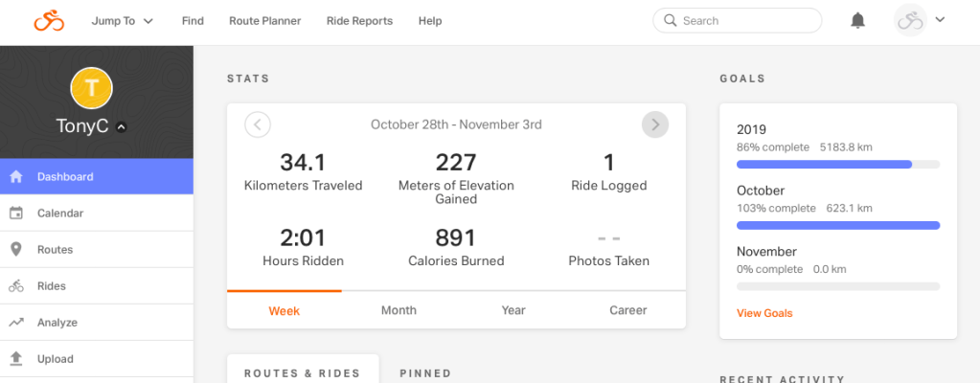
Task: Click the Rides bicycle icon
Action: (x=16, y=286)
